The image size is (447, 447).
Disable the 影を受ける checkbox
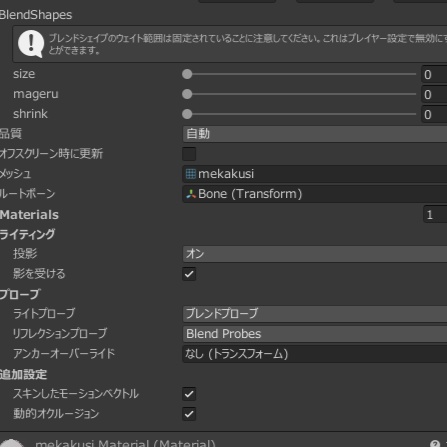tap(189, 274)
